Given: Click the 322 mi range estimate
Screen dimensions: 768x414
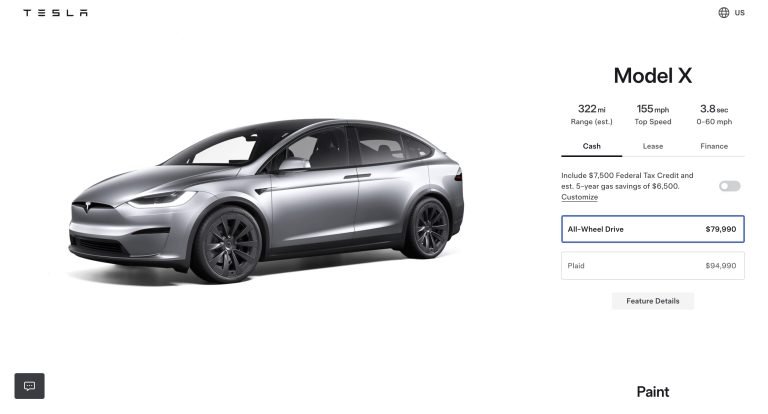Looking at the screenshot, I should (x=591, y=115).
